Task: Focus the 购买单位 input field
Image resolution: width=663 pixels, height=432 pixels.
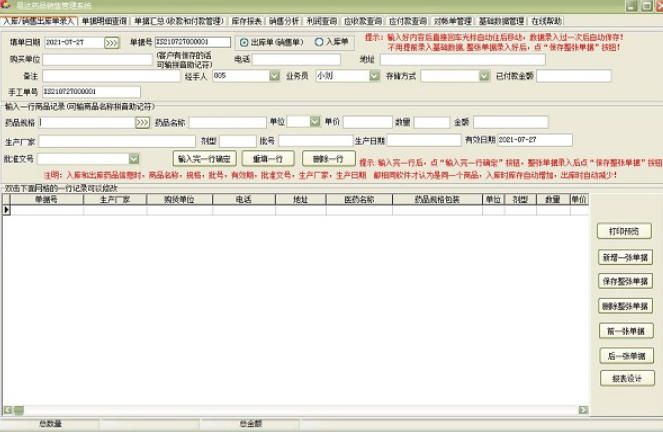Action: pos(97,60)
